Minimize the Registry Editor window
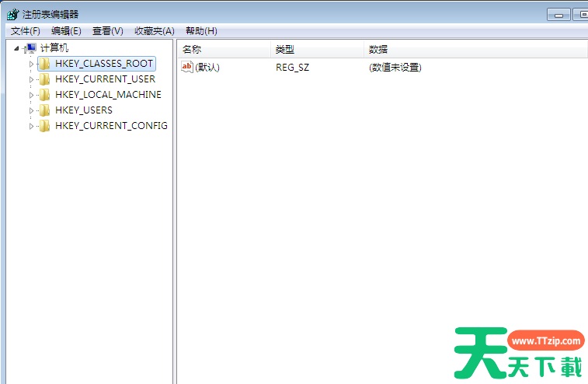588x384 pixels. coord(558,15)
